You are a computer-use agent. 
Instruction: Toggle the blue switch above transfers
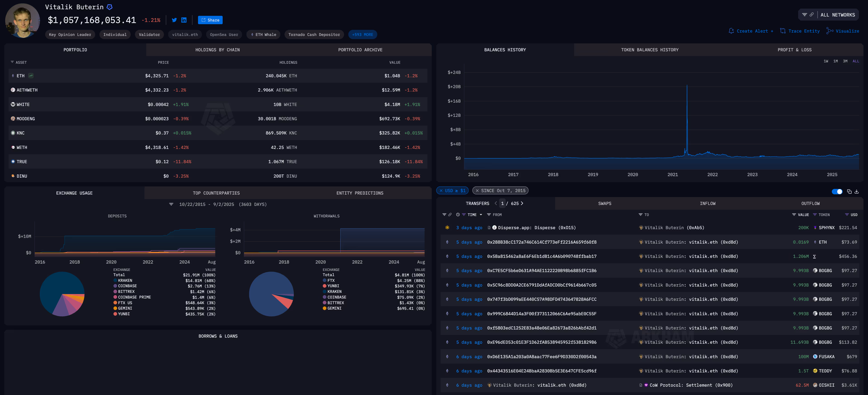pos(837,192)
